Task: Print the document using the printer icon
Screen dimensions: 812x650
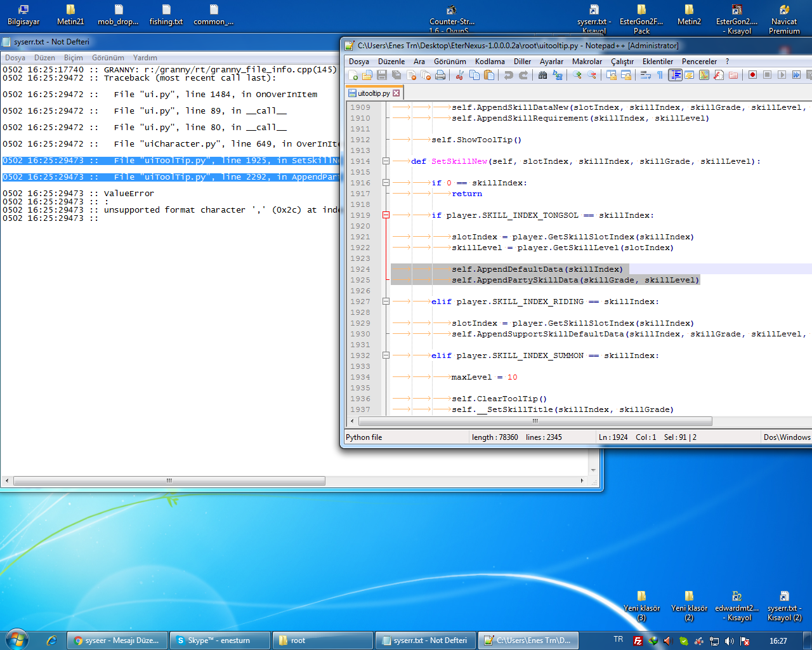Action: (x=440, y=75)
